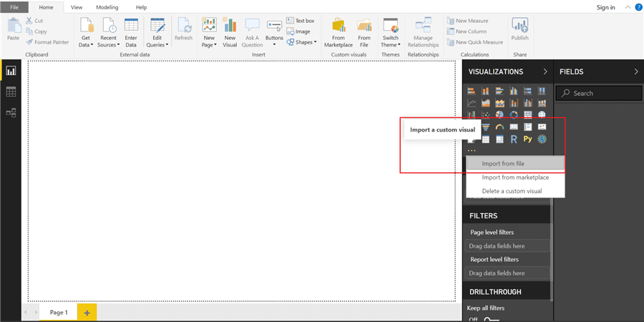Select the Ribbon chart visual
This screenshot has height=322, width=644.
pyautogui.click(x=542, y=102)
